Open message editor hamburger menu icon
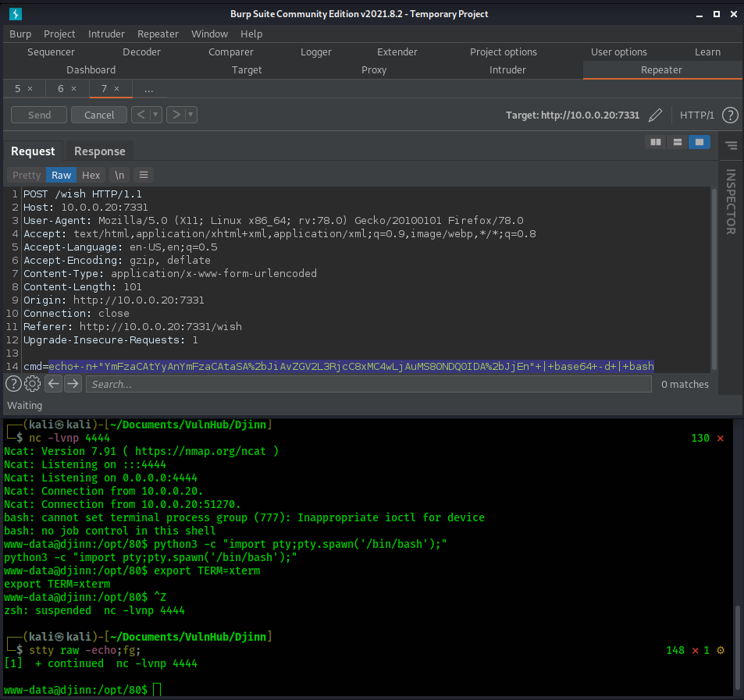This screenshot has width=744, height=700. click(x=144, y=175)
